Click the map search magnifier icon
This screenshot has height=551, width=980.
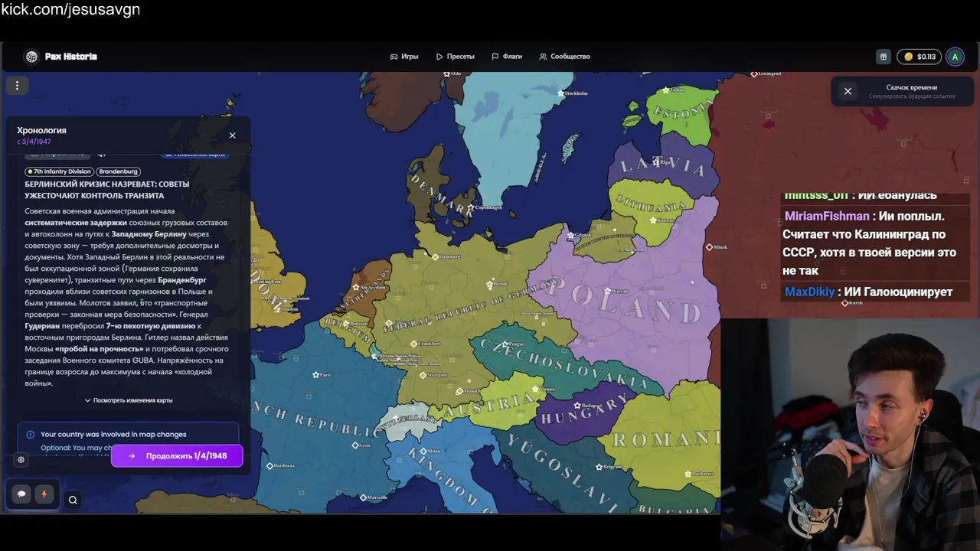pyautogui.click(x=73, y=500)
